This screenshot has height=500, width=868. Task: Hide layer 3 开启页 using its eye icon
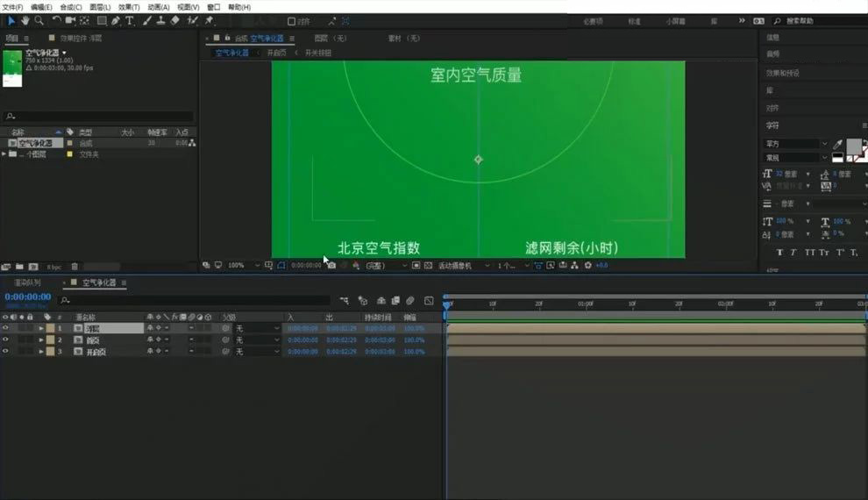(5, 351)
